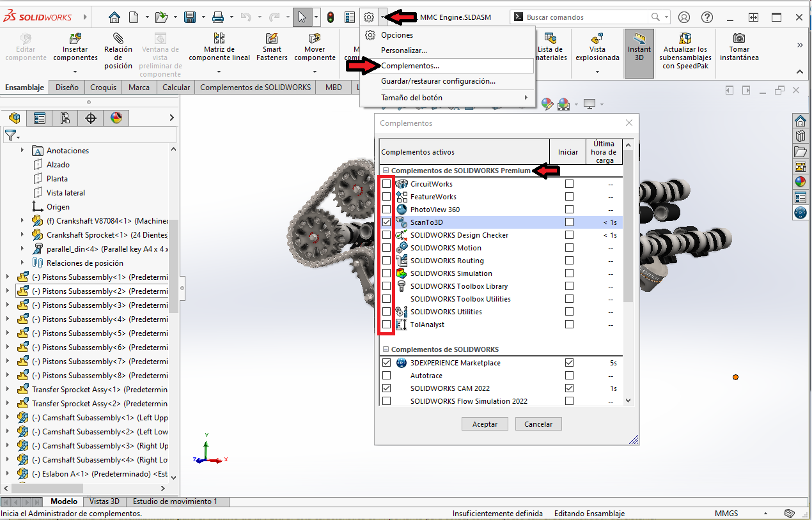This screenshot has width=812, height=520.
Task: Open SOLIDWORKS Resources home icon in task pane
Action: pos(800,121)
